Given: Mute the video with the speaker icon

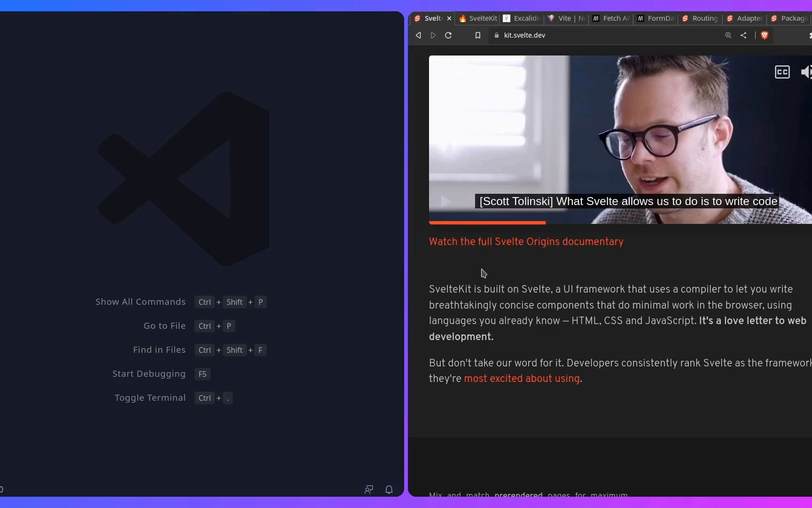Looking at the screenshot, I should (806, 72).
